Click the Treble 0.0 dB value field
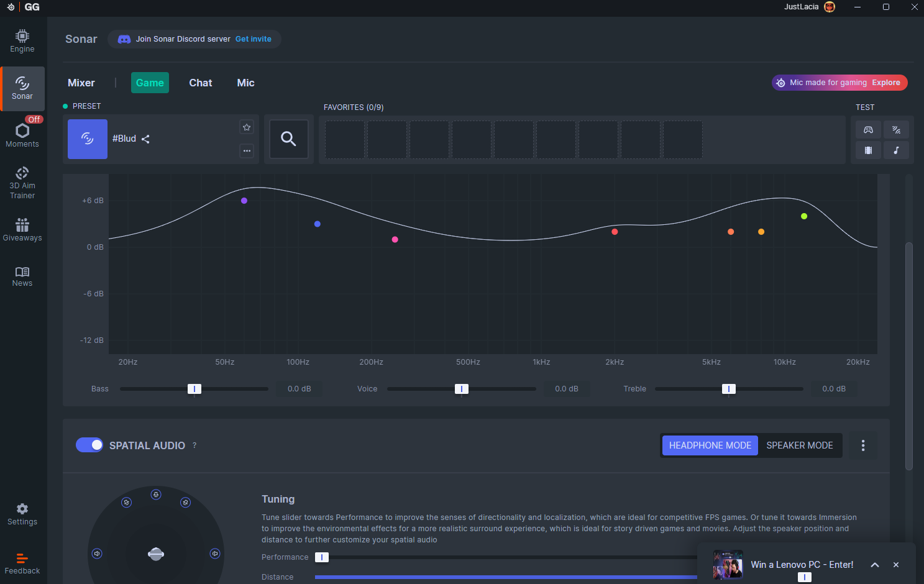The width and height of the screenshot is (924, 584). 834,389
